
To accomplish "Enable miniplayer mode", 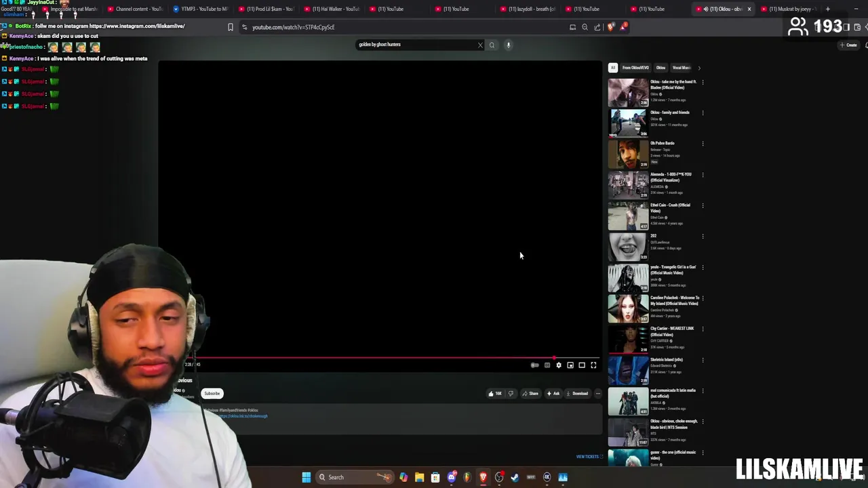I will [x=570, y=365].
